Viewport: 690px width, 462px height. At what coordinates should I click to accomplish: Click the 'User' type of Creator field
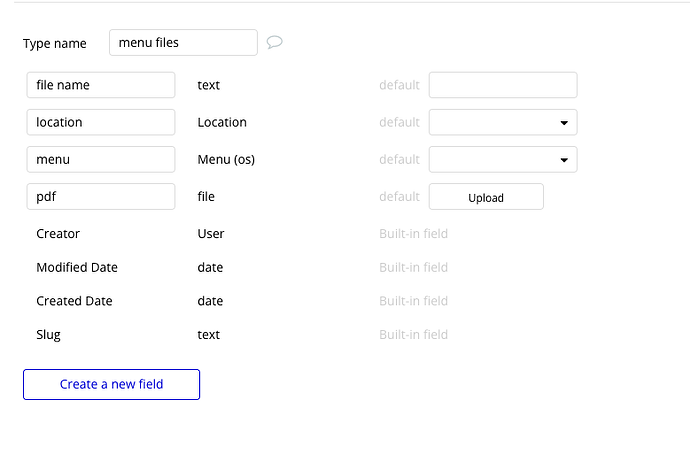(211, 234)
